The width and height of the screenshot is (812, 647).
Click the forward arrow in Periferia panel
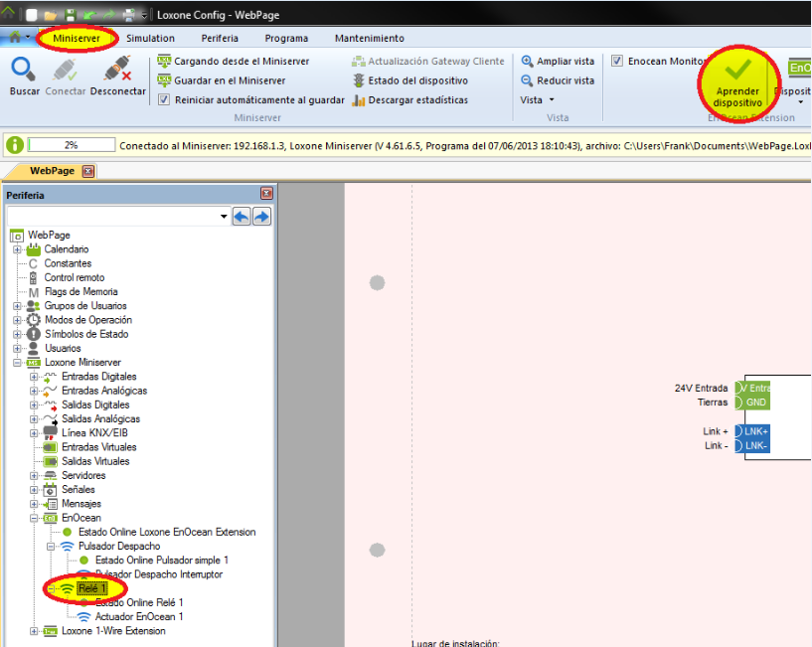[261, 217]
